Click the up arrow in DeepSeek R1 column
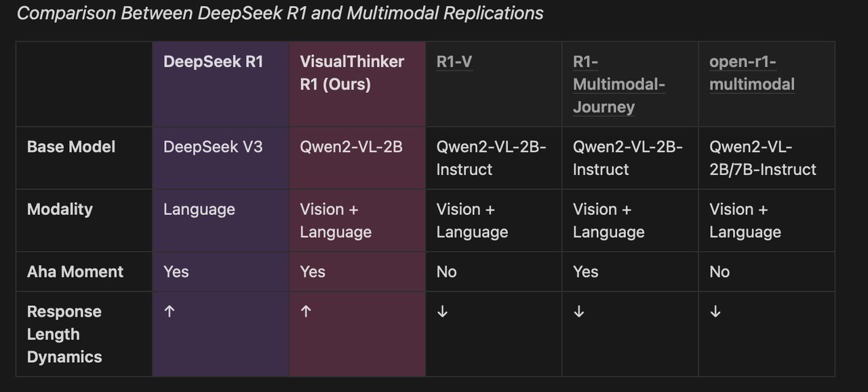868x392 pixels. [170, 311]
